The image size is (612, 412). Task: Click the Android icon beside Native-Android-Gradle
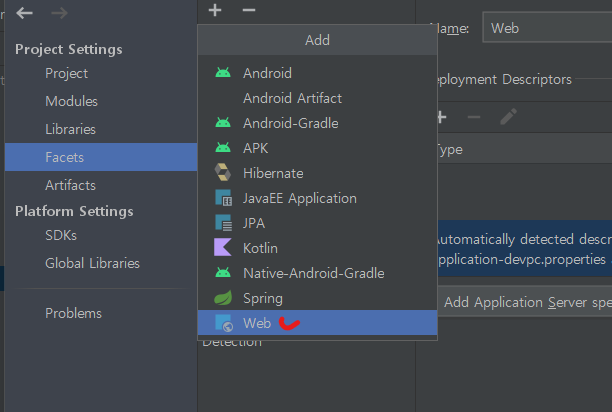click(x=223, y=273)
